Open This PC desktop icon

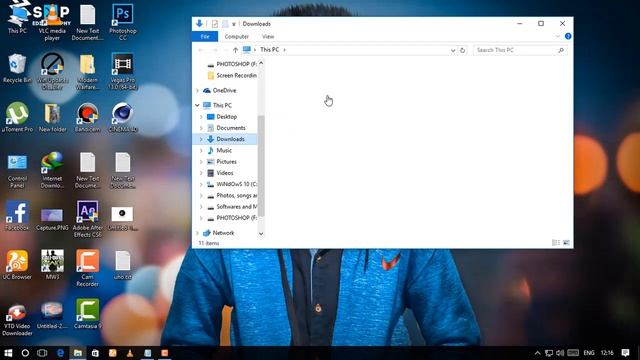pyautogui.click(x=17, y=18)
